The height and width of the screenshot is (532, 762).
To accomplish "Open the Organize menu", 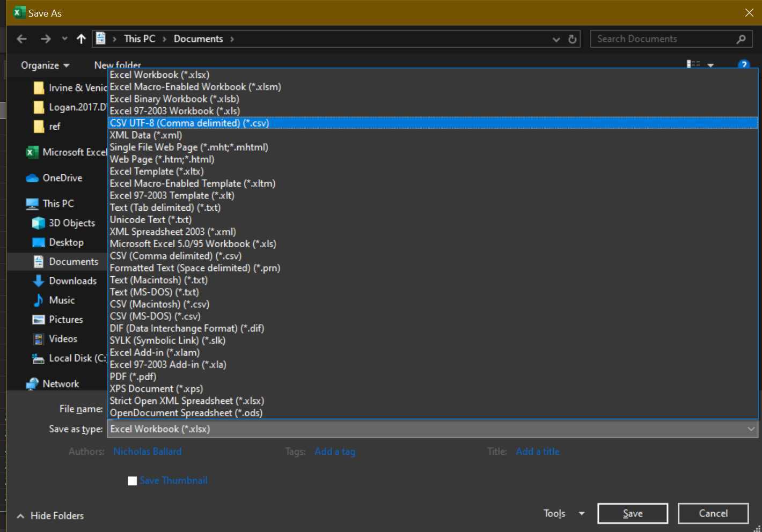I will [x=45, y=65].
